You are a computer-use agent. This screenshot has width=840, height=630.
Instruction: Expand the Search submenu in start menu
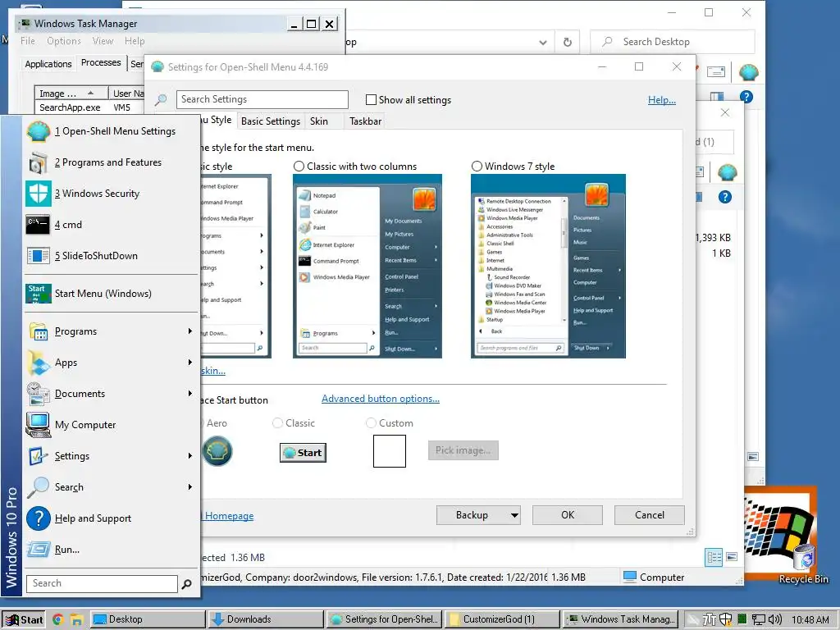190,487
